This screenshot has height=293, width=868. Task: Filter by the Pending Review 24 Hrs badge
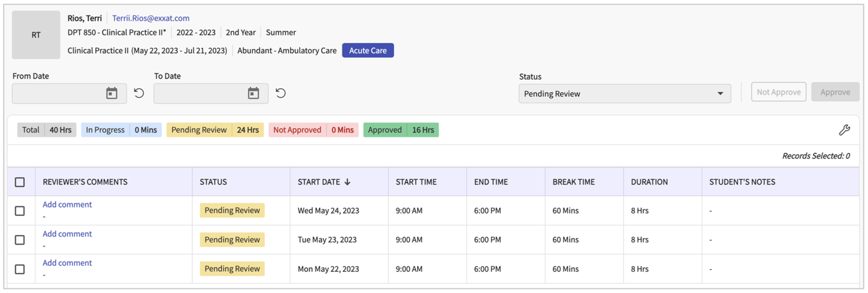(215, 130)
